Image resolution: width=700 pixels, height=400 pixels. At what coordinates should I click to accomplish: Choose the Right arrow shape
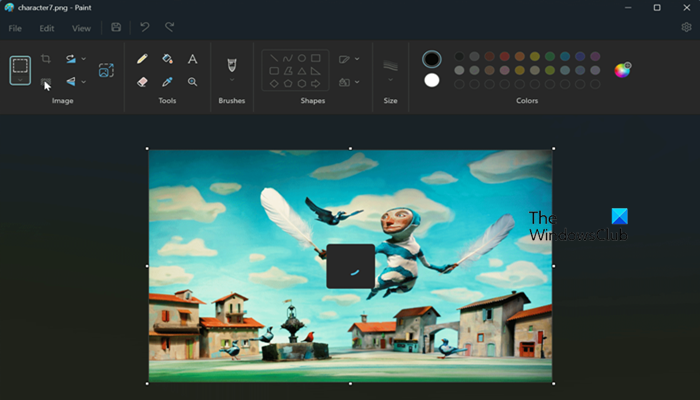click(x=316, y=83)
